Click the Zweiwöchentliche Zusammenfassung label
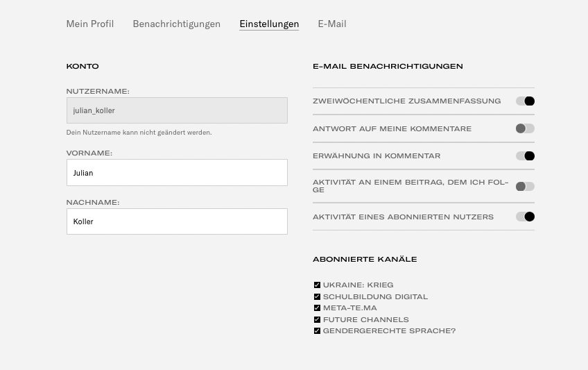The width and height of the screenshot is (588, 370). [x=406, y=101]
